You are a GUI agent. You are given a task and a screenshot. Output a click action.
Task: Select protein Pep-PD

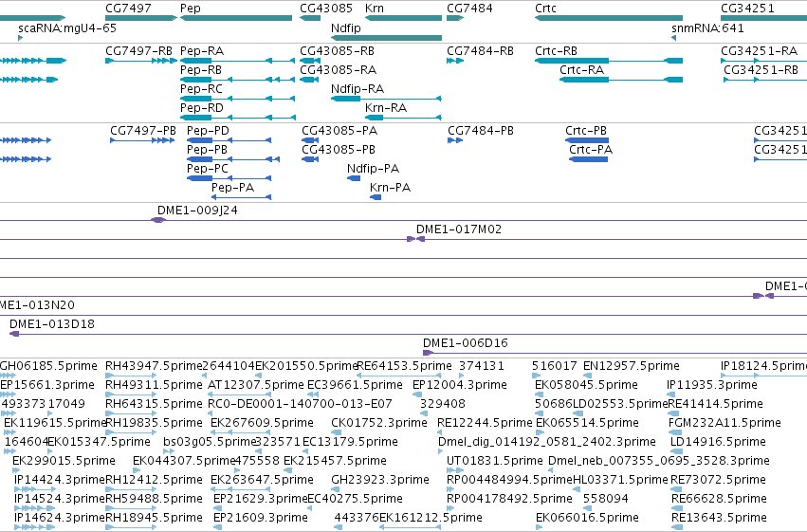[x=229, y=140]
